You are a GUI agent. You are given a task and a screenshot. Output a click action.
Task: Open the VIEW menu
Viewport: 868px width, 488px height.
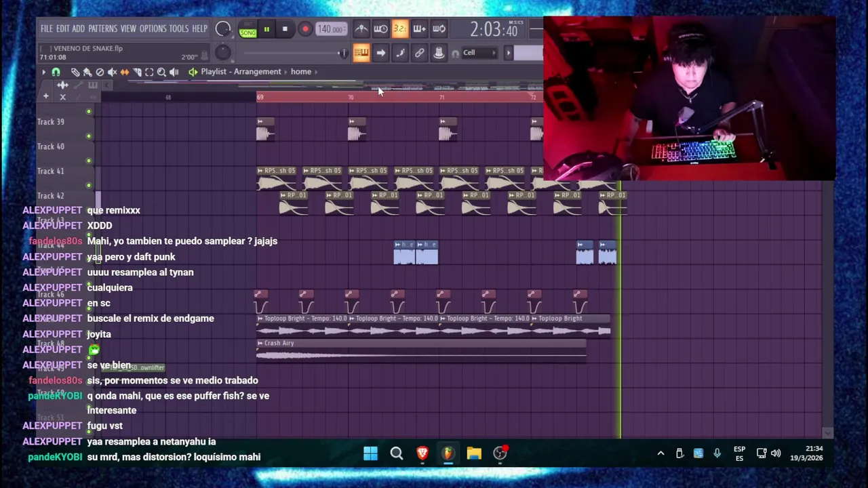coord(128,28)
